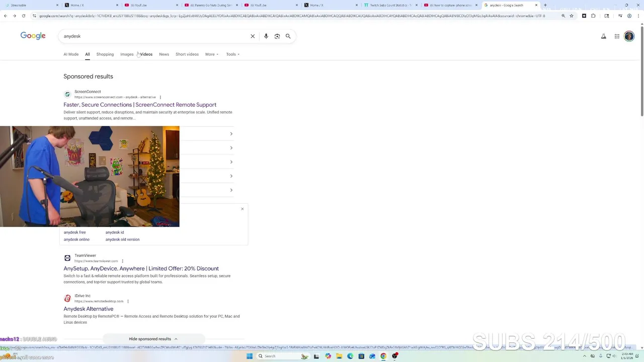The width and height of the screenshot is (644, 362).
Task: Open Google Lens image search
Action: pyautogui.click(x=277, y=36)
